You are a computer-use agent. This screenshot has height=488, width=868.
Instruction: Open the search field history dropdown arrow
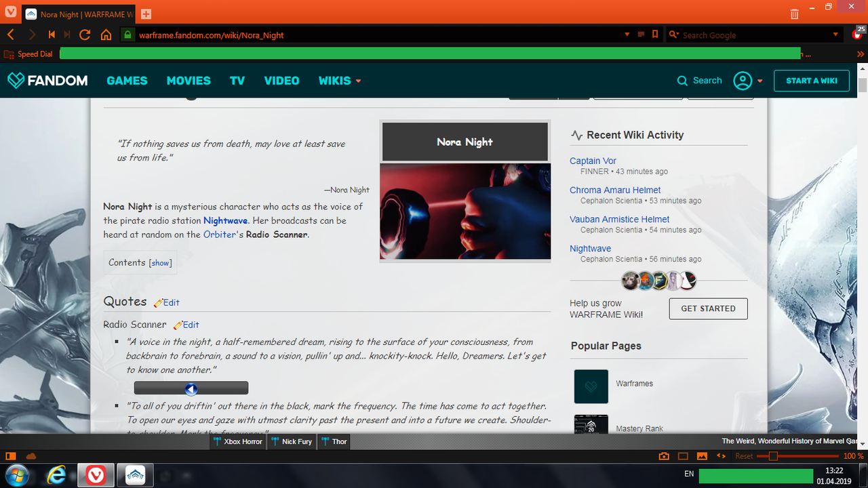[836, 35]
